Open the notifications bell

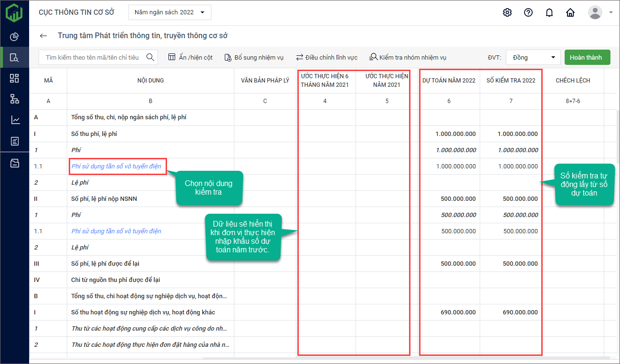pos(549,12)
